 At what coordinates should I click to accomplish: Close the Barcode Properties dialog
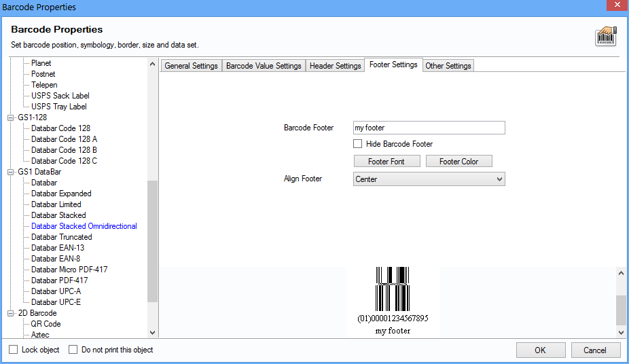click(x=617, y=5)
